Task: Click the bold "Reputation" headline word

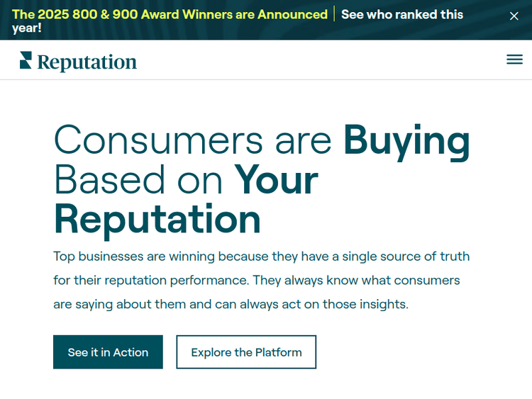Action: click(157, 218)
